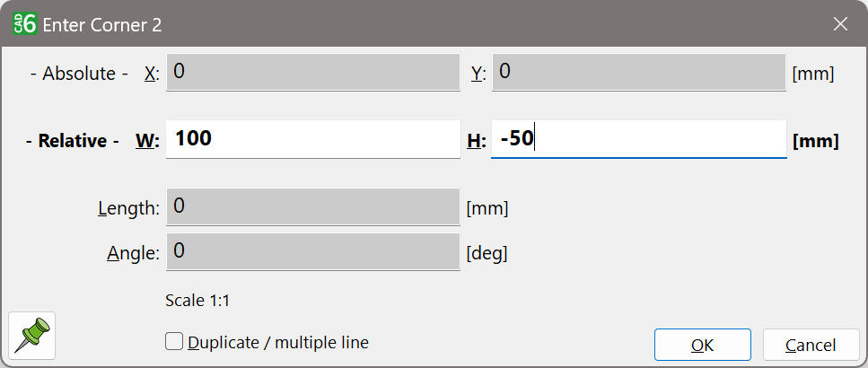This screenshot has height=368, width=868.
Task: Click the Angle label
Action: (134, 253)
